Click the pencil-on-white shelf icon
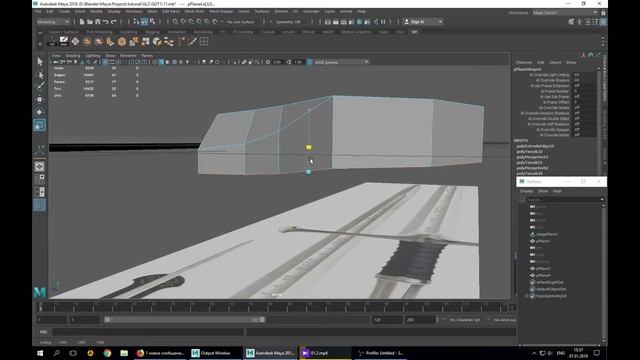 point(64,41)
